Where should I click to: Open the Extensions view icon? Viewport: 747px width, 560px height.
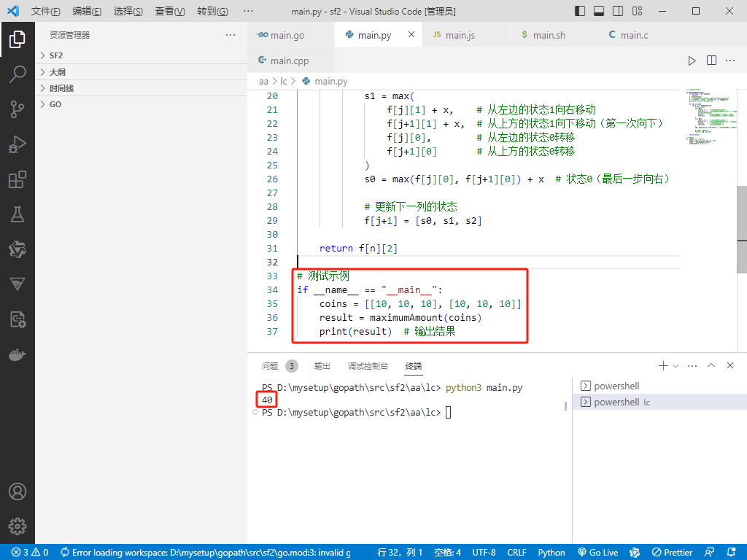click(18, 179)
